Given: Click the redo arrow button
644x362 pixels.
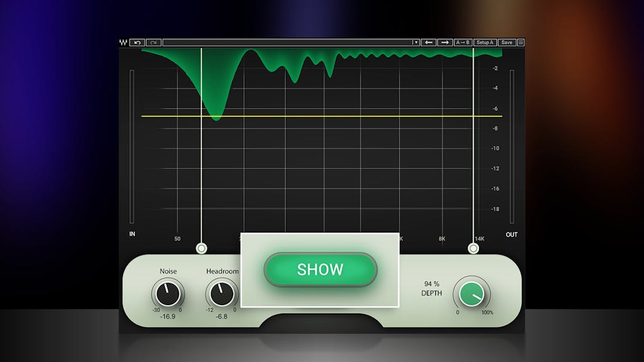Looking at the screenshot, I should tap(154, 43).
